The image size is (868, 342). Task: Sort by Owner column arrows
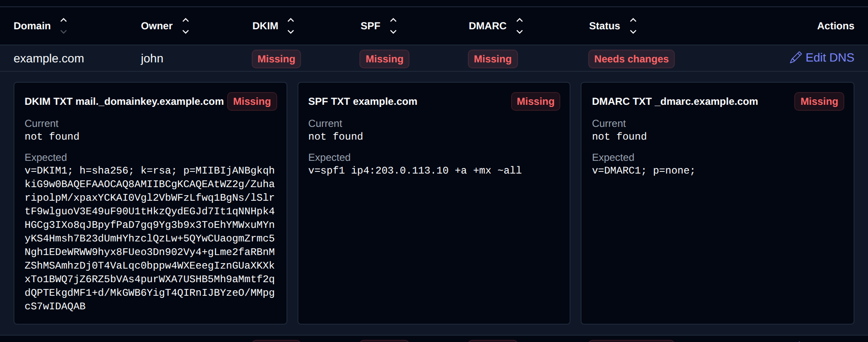pos(186,26)
